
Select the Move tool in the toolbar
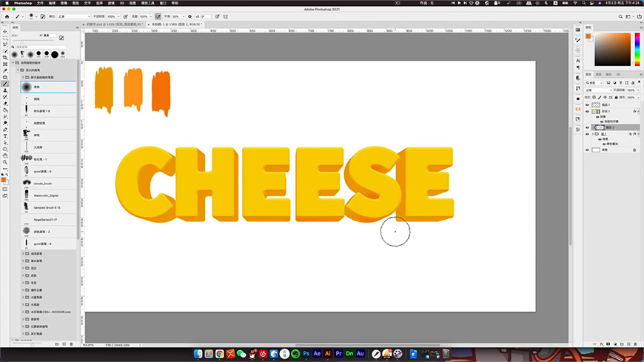[5, 31]
